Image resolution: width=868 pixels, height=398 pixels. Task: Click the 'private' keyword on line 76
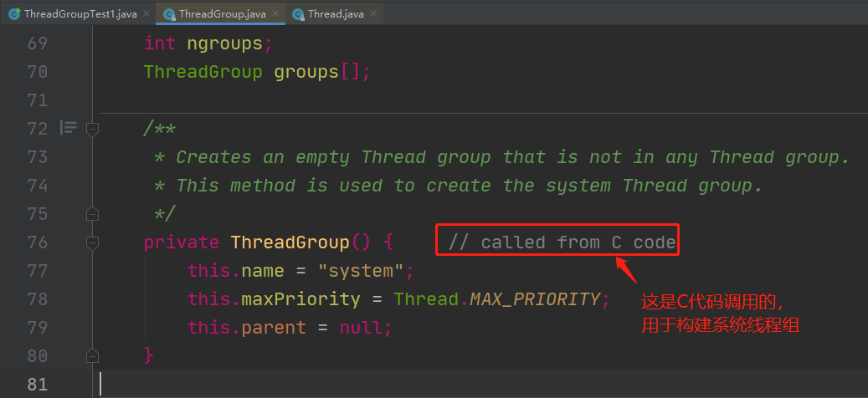coord(182,242)
